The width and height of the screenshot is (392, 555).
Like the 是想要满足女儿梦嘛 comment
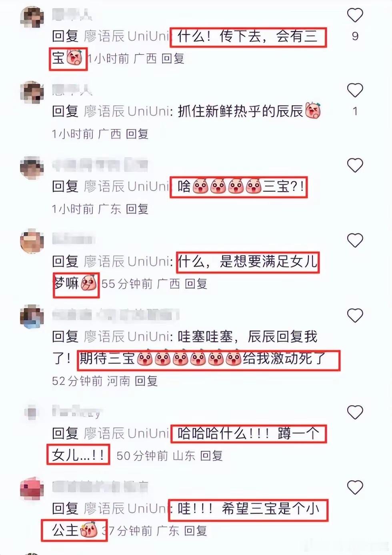[x=355, y=240]
